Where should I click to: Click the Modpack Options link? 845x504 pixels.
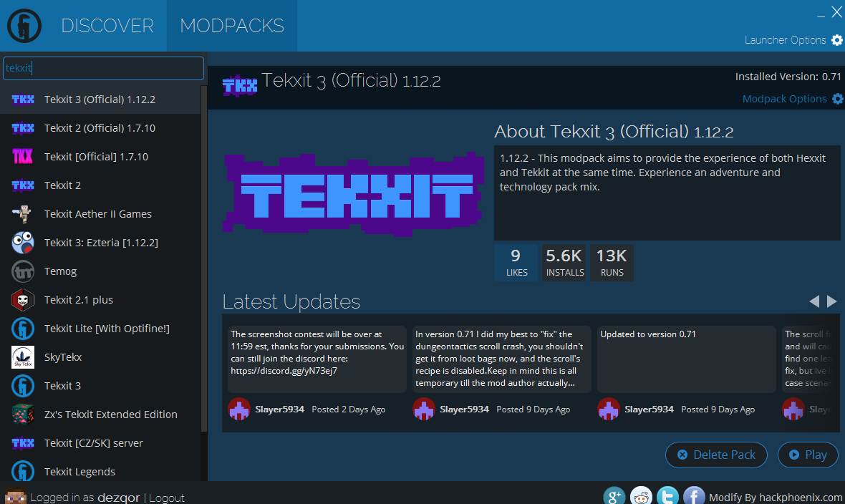785,99
